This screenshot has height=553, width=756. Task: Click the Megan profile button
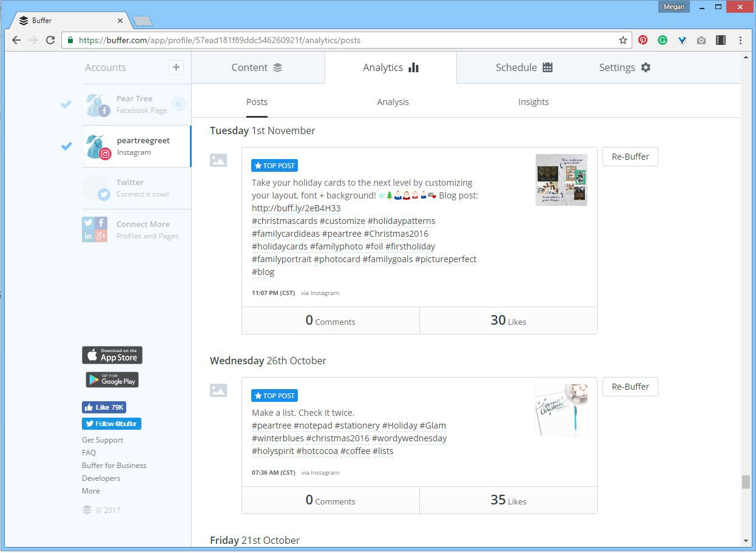(674, 7)
